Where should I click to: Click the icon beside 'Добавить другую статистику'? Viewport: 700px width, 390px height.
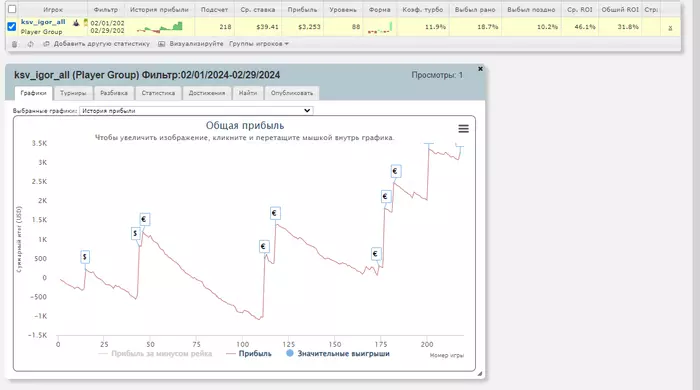[x=46, y=44]
